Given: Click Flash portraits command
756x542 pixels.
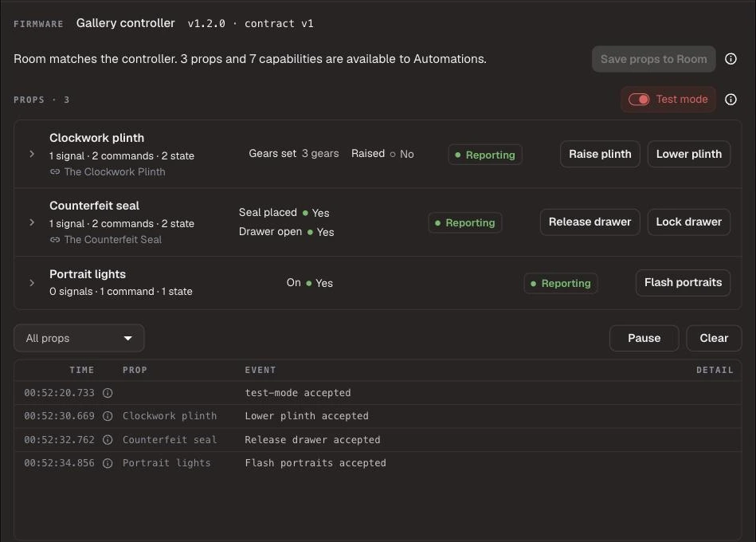Looking at the screenshot, I should (683, 283).
